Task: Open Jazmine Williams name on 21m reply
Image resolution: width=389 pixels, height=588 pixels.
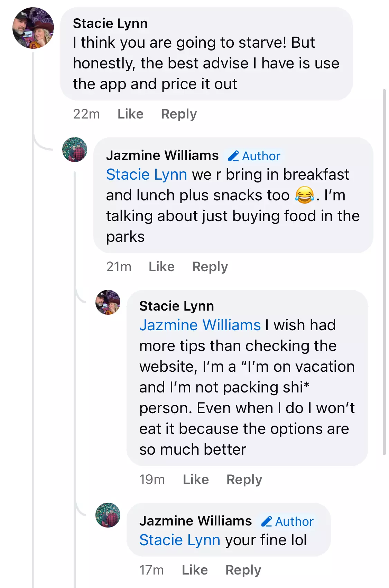Action: pyautogui.click(x=163, y=155)
